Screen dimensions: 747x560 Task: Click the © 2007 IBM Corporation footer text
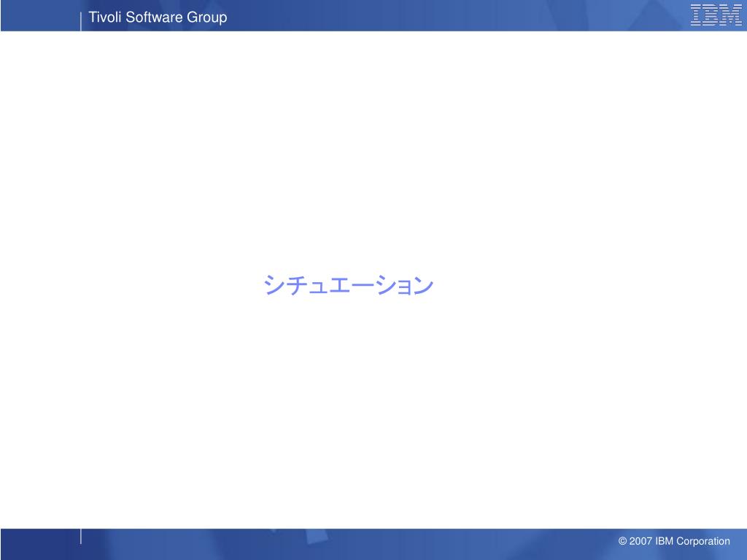pos(673,541)
